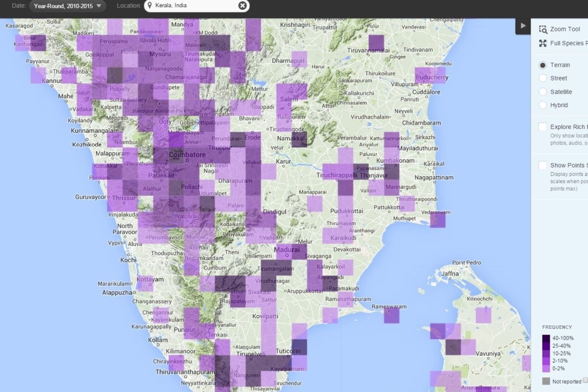This screenshot has width=588, height=392.
Task: Click the gray Not reported swatch
Action: [x=546, y=381]
